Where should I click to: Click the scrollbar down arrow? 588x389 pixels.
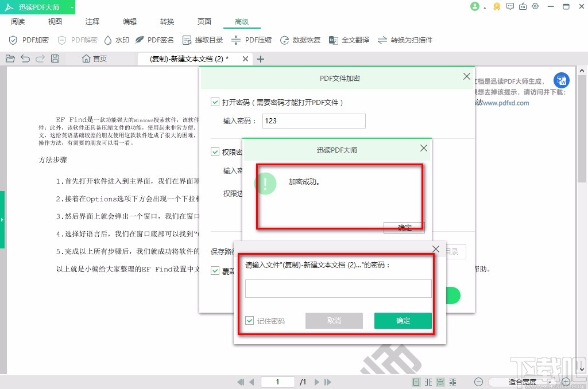(x=582, y=369)
